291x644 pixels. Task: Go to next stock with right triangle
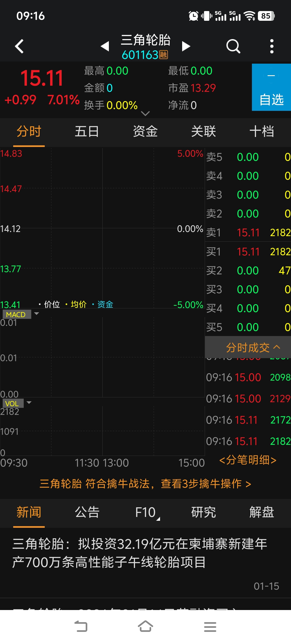click(186, 46)
